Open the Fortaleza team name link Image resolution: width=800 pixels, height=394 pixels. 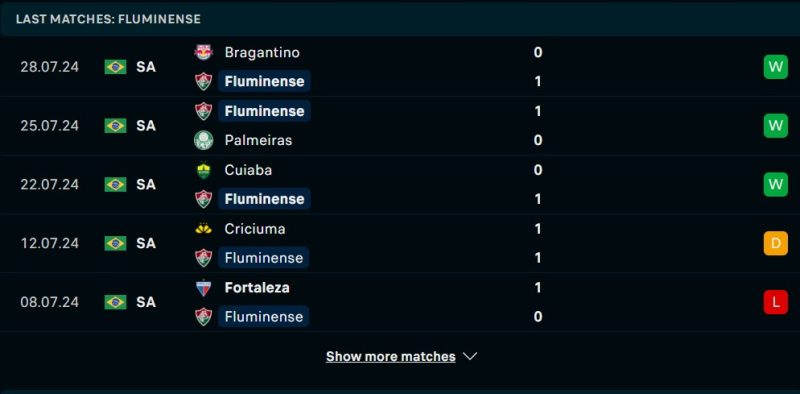[257, 288]
